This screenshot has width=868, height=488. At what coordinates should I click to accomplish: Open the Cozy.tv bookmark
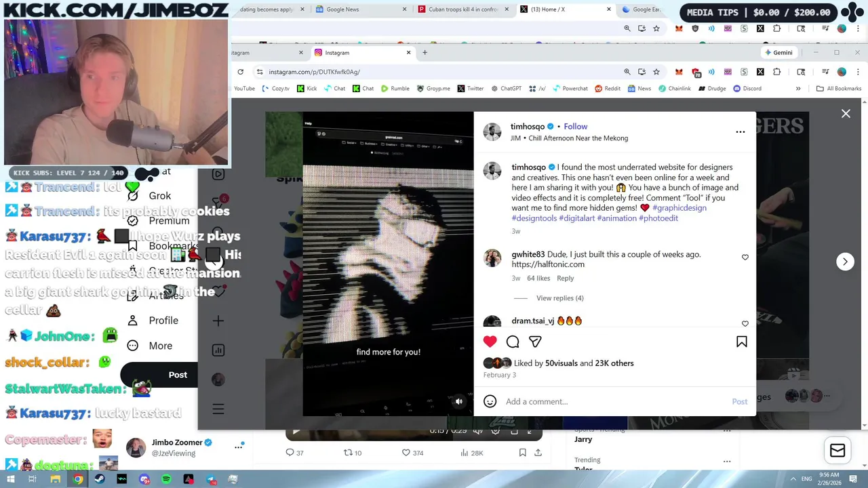(x=275, y=88)
